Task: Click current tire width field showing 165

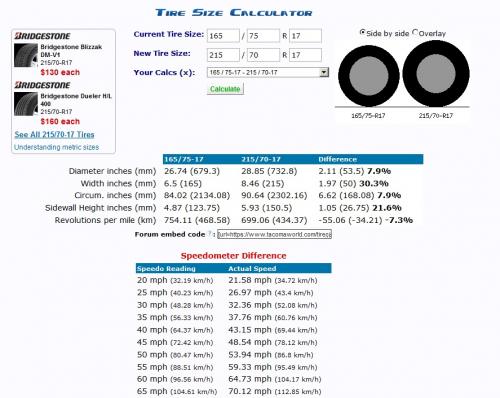Action: click(x=223, y=36)
